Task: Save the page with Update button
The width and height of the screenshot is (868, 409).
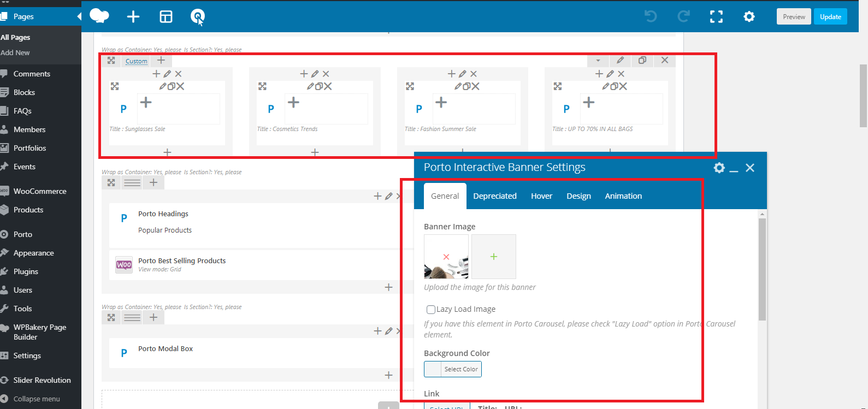Action: tap(830, 16)
